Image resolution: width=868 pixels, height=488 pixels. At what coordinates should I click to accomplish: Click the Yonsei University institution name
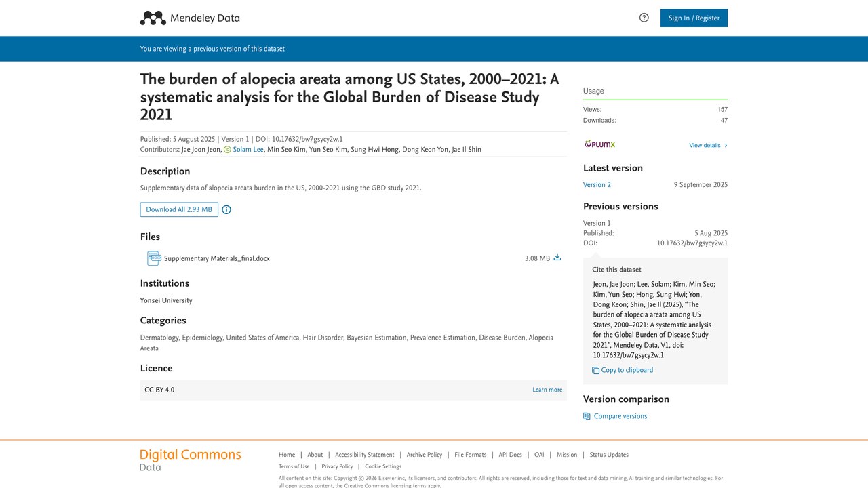click(166, 300)
